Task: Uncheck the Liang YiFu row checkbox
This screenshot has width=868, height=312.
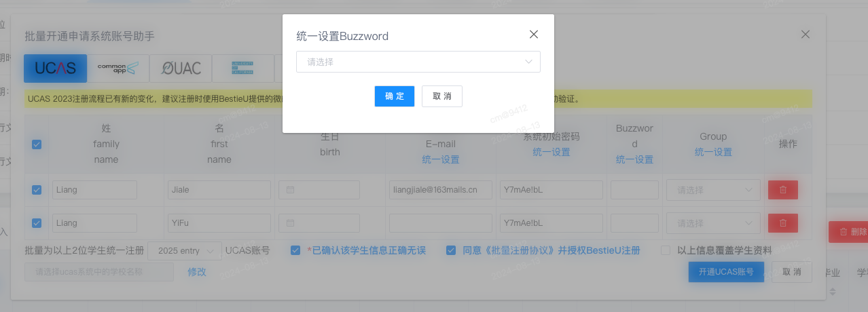Action: point(37,222)
